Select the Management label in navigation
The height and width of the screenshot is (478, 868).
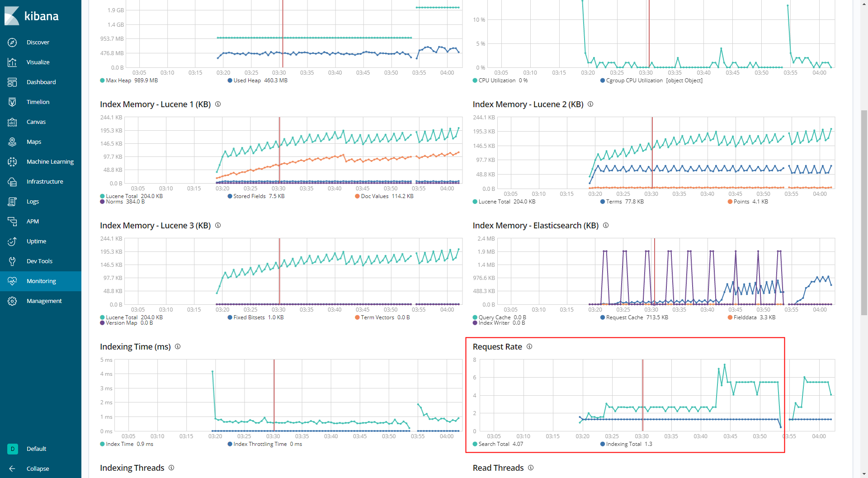44,301
